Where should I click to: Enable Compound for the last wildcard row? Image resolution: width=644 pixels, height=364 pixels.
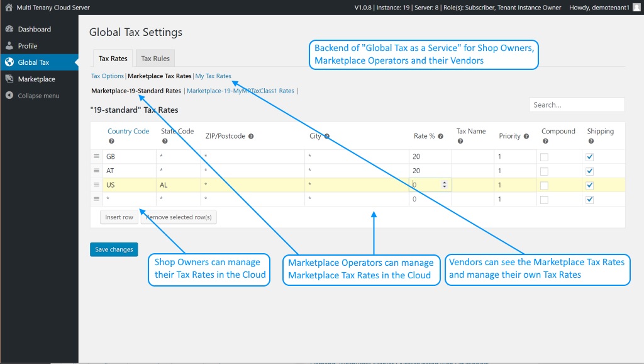click(544, 200)
